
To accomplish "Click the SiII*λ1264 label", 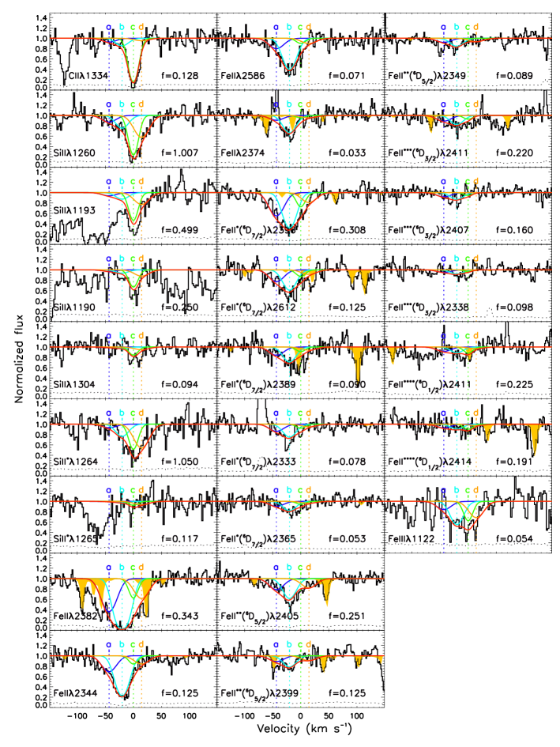I will coord(75,461).
